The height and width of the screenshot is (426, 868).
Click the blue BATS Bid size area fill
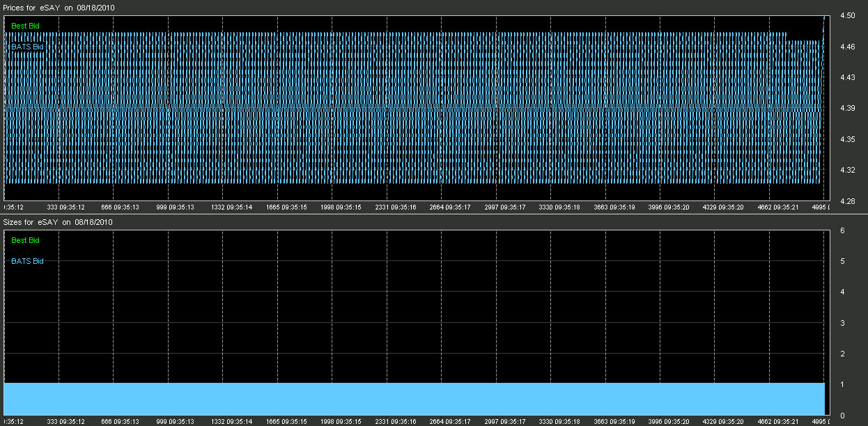coord(414,399)
